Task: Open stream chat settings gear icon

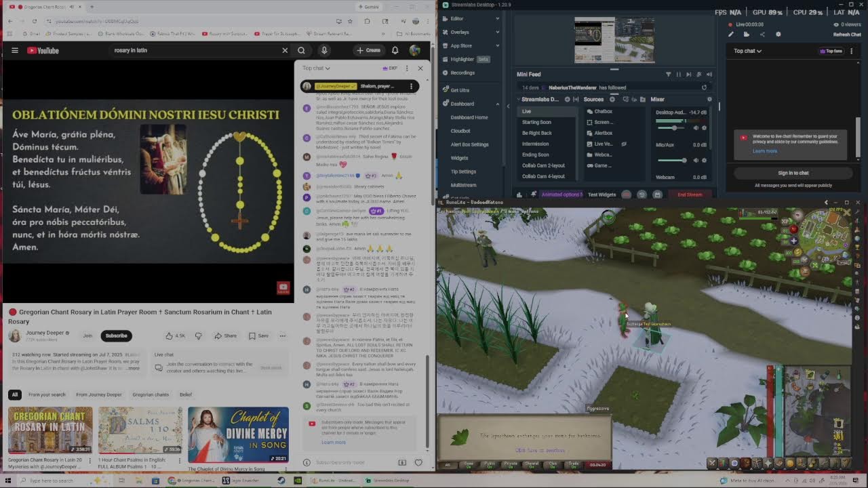Action: [x=778, y=35]
